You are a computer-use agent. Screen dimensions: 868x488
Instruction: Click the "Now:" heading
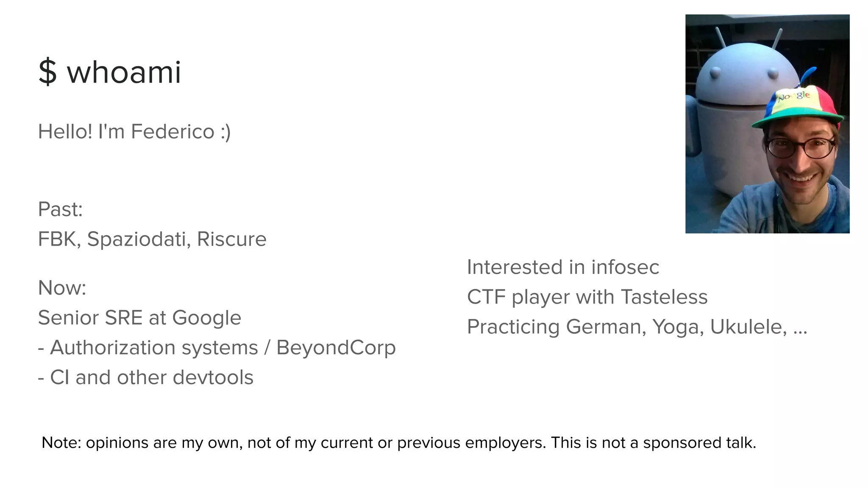(x=62, y=288)
